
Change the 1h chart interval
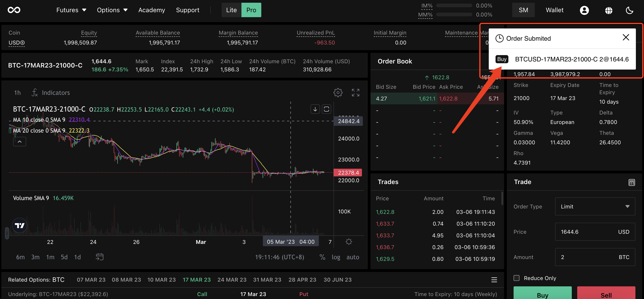(x=17, y=93)
